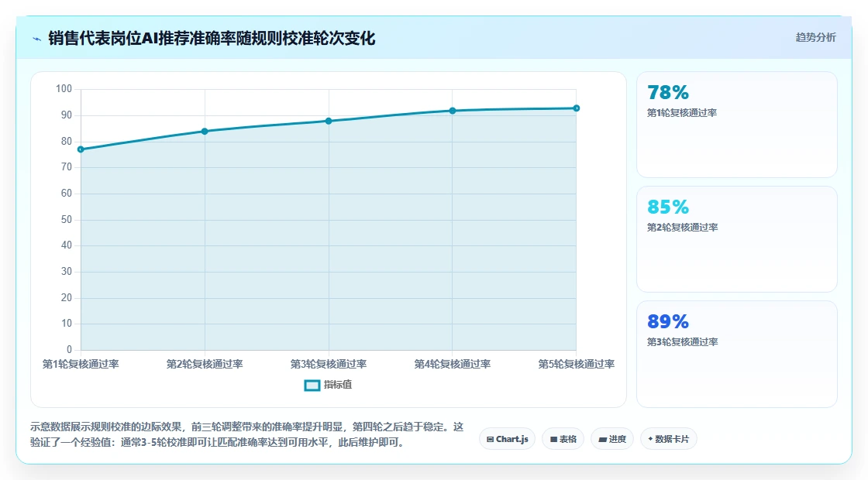Click x-axis label 第1轮复核通过率 under chart

81,364
